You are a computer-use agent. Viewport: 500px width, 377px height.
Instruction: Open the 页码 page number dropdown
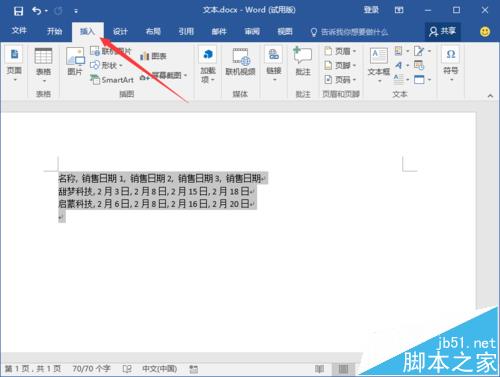[340, 80]
